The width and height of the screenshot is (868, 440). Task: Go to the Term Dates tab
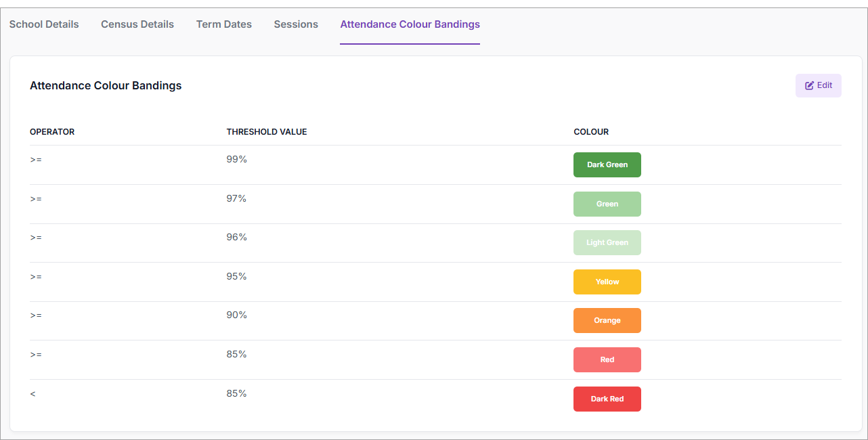click(224, 24)
